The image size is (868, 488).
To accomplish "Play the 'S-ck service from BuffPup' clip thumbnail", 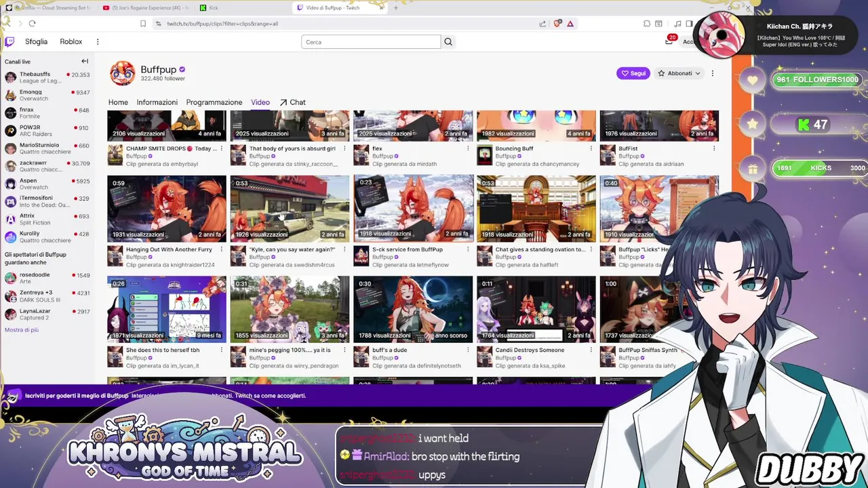I will coord(413,209).
